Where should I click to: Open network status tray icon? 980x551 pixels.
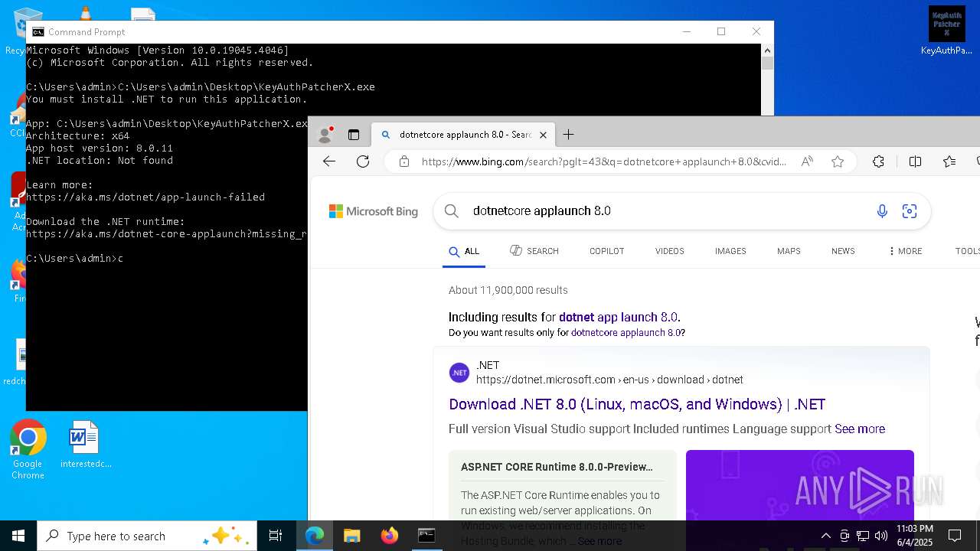pos(863,536)
